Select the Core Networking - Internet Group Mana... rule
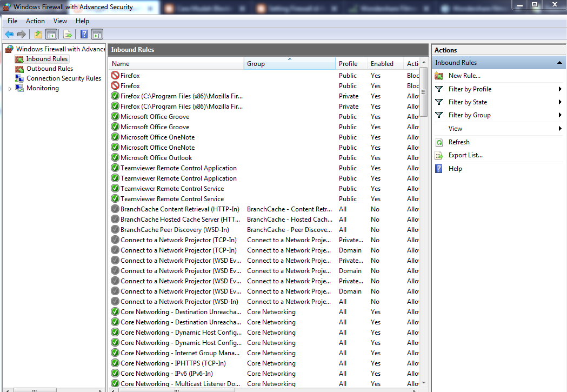The image size is (567, 392). (265, 353)
